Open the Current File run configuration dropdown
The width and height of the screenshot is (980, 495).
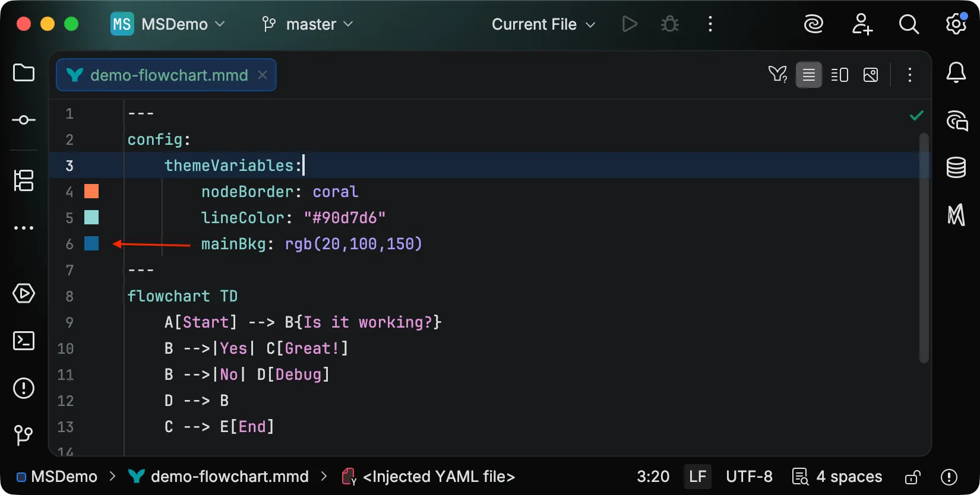543,24
